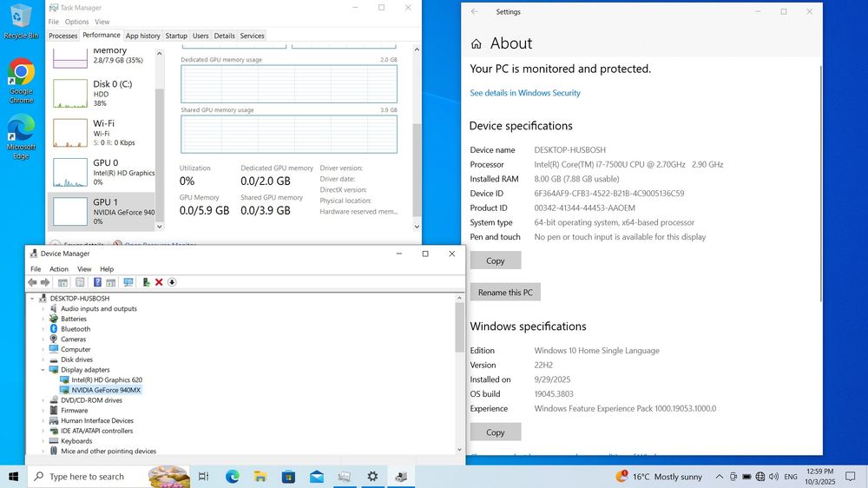Select the NVIDIA GeForce 940MX adapter
868x488 pixels.
pos(106,390)
